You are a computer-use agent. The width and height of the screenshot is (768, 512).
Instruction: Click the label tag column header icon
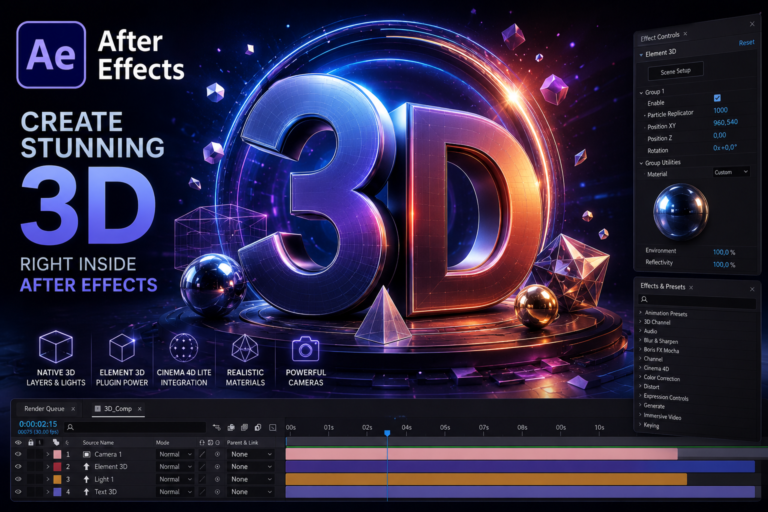[56, 442]
